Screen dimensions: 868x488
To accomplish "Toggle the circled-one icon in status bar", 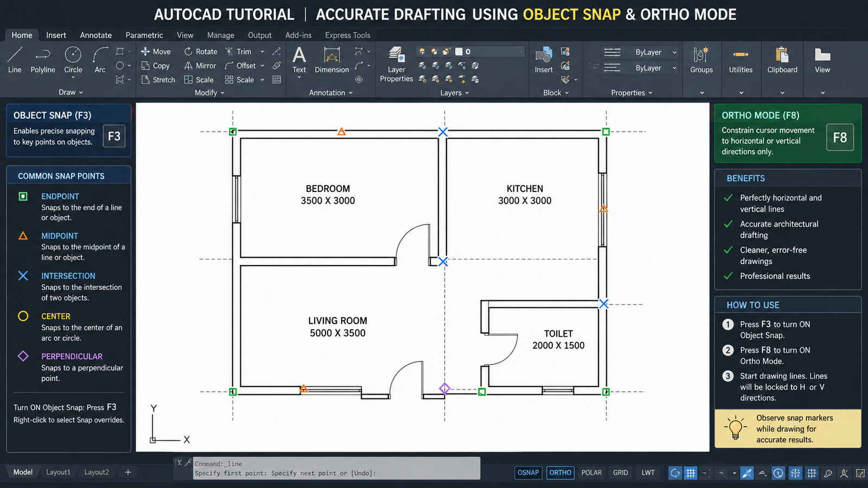I will point(778,473).
